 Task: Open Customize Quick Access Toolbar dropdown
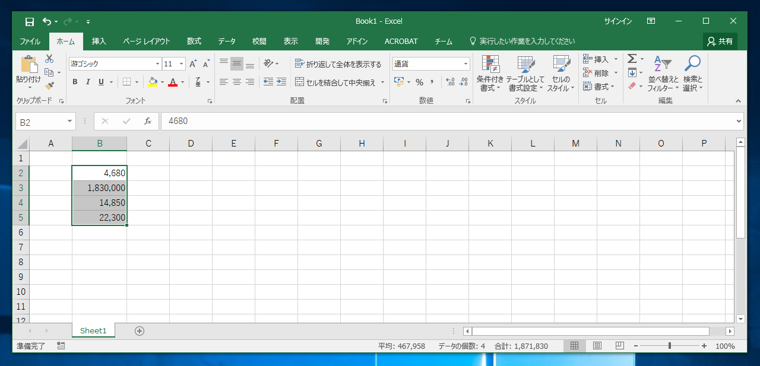[88, 21]
